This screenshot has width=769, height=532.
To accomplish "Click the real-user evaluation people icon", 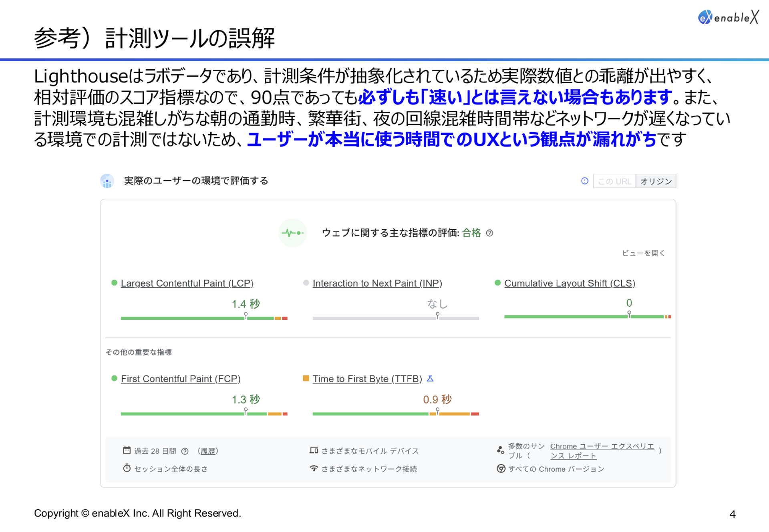I will pos(107,181).
